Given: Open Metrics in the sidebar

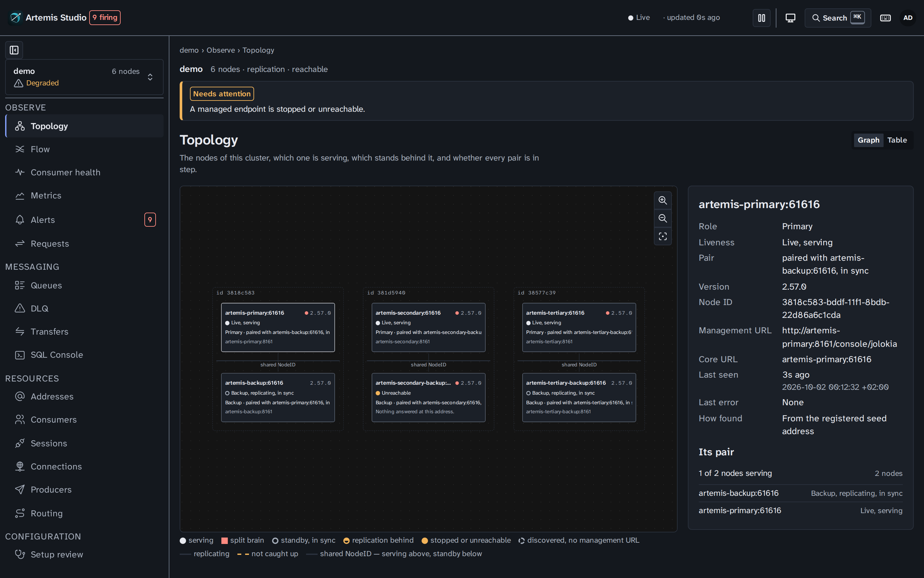Looking at the screenshot, I should coord(84,195).
